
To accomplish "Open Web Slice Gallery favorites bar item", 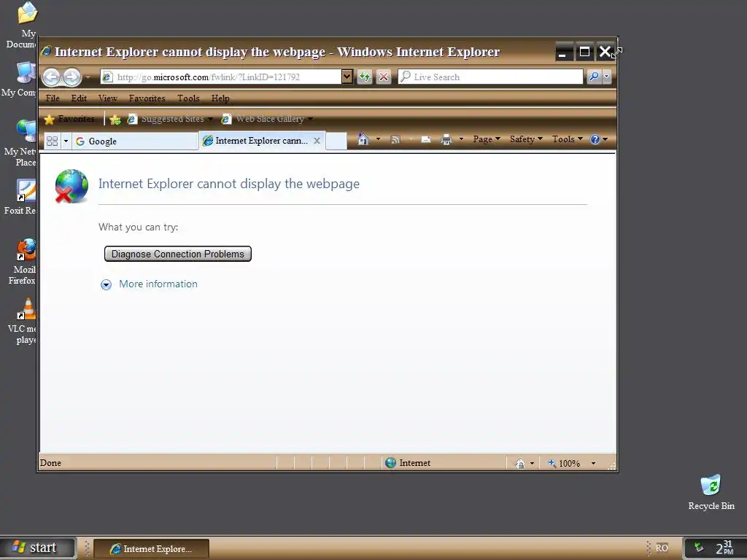I will 267,119.
